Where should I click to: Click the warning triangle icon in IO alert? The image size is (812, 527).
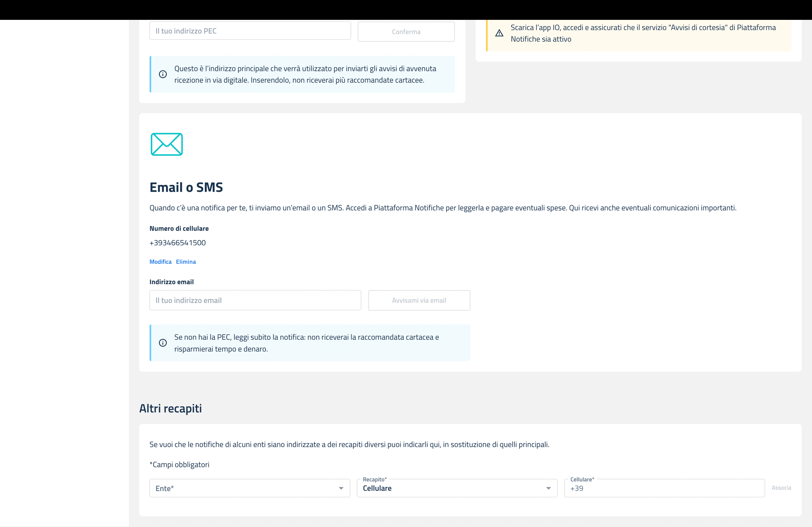499,33
